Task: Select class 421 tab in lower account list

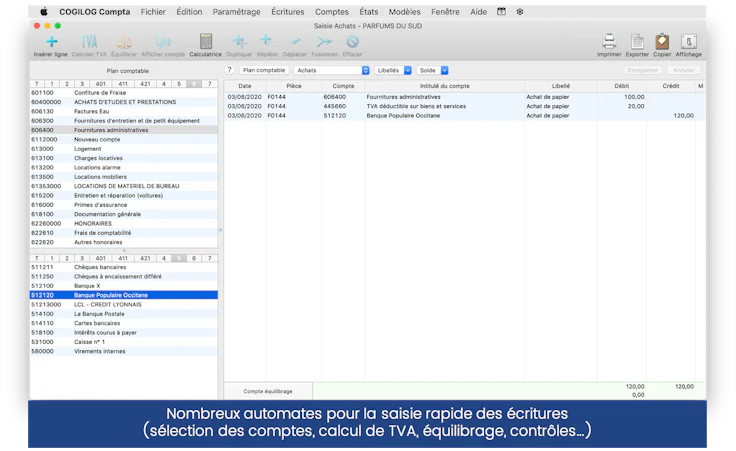Action: (146, 259)
